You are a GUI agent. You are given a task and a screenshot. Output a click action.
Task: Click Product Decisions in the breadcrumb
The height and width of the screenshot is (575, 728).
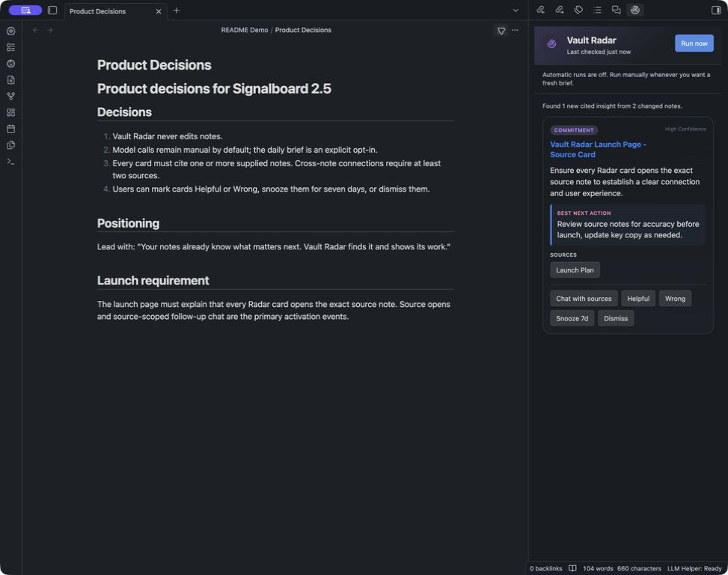[303, 30]
